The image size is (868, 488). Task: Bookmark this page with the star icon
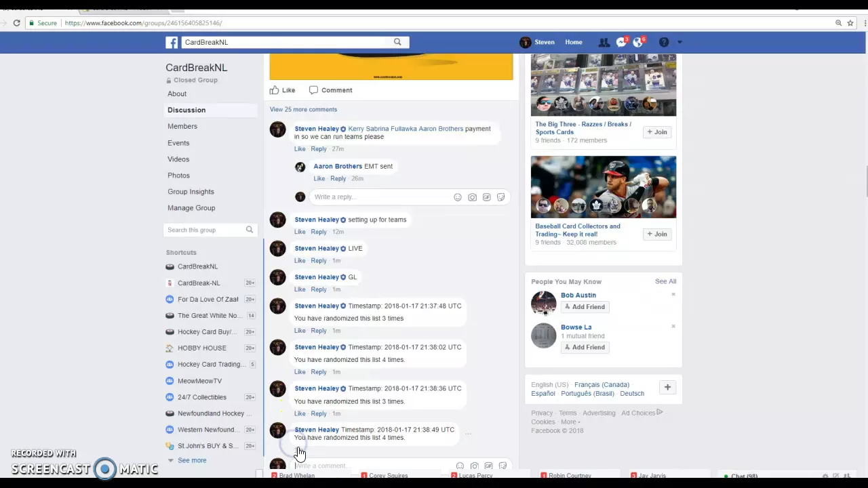coord(850,23)
